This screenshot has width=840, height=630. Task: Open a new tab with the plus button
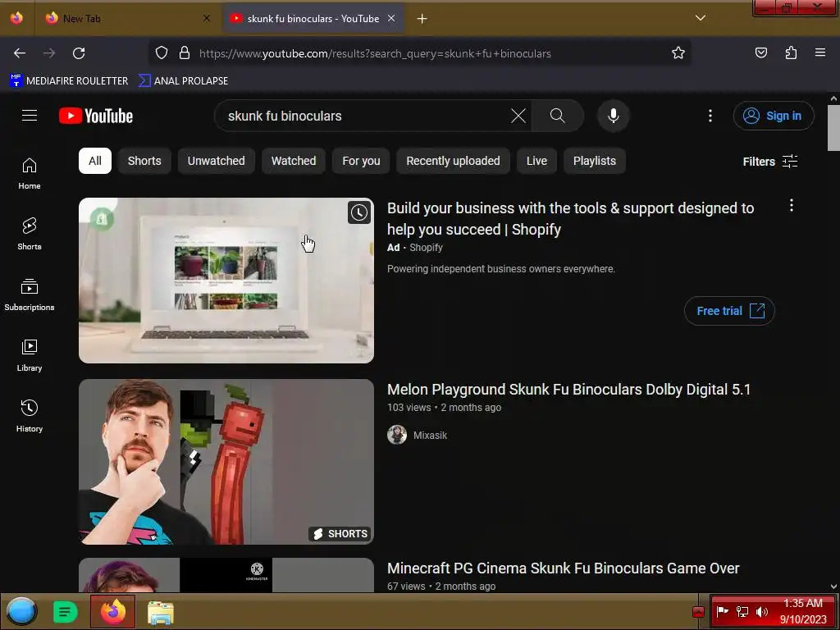422,19
